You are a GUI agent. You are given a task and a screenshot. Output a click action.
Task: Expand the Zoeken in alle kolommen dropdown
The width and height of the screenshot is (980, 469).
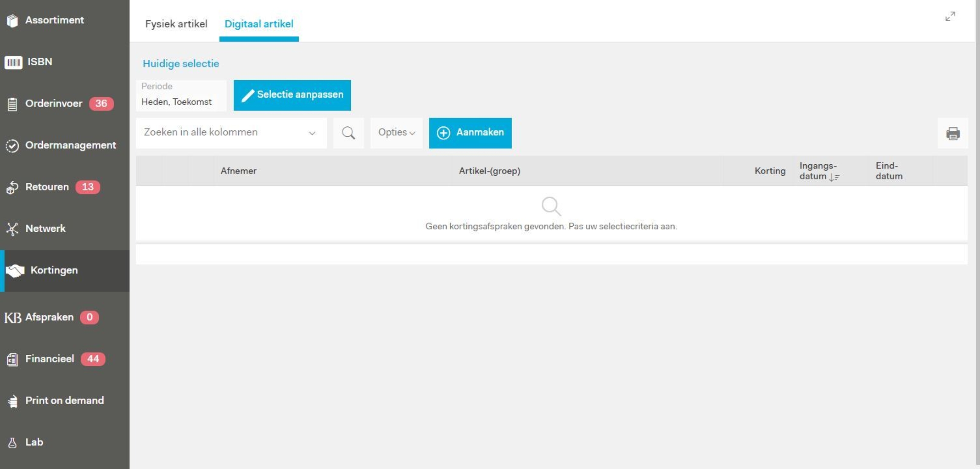[x=312, y=133]
